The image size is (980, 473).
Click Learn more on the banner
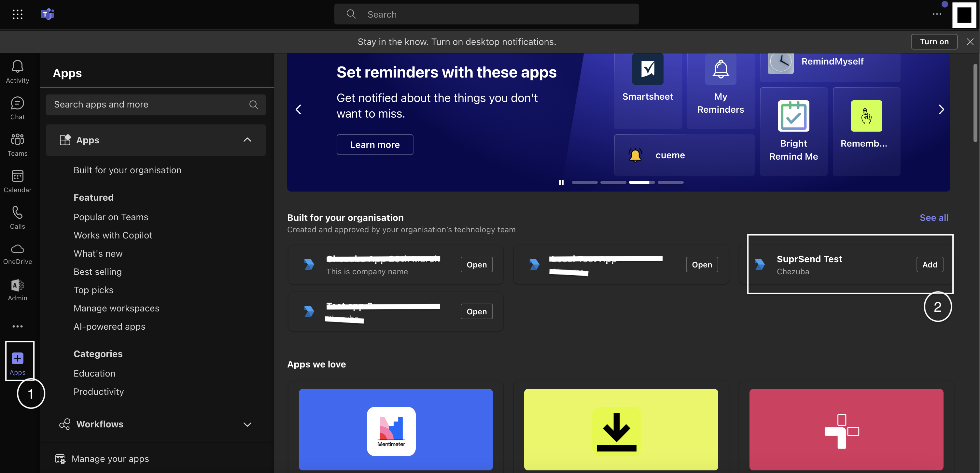click(x=375, y=145)
